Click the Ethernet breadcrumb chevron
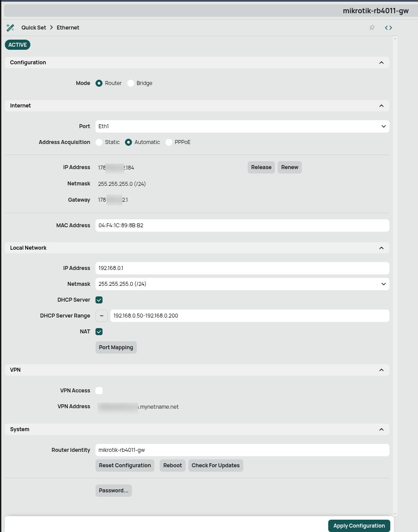Viewport: 418px width, 532px height. click(51, 27)
